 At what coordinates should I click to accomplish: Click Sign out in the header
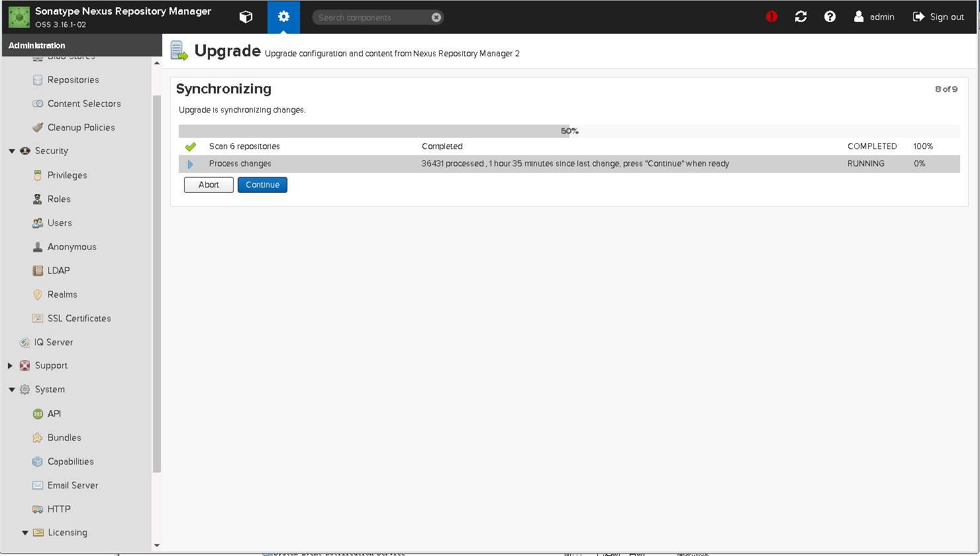pyautogui.click(x=938, y=17)
